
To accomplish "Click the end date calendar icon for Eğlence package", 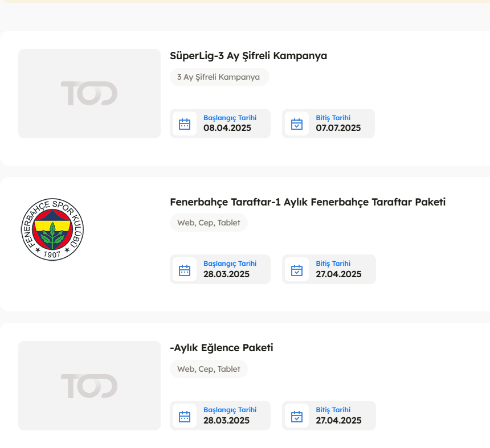I will (x=297, y=416).
